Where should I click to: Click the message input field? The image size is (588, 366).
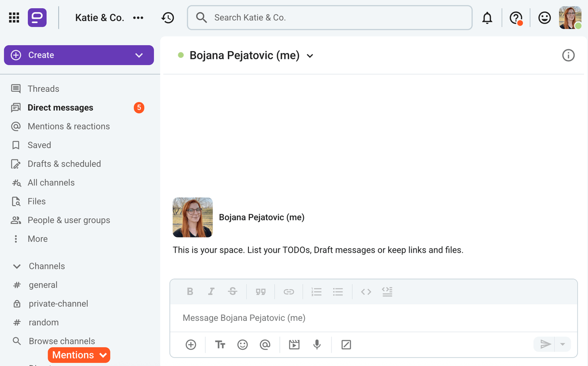point(372,318)
